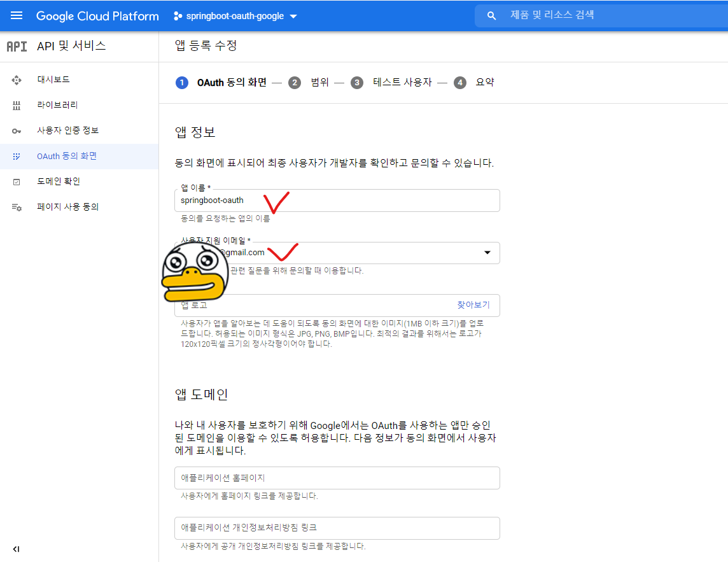728x562 pixels.
Task: Collapse the sidebar with the bottom arrow
Action: (17, 549)
